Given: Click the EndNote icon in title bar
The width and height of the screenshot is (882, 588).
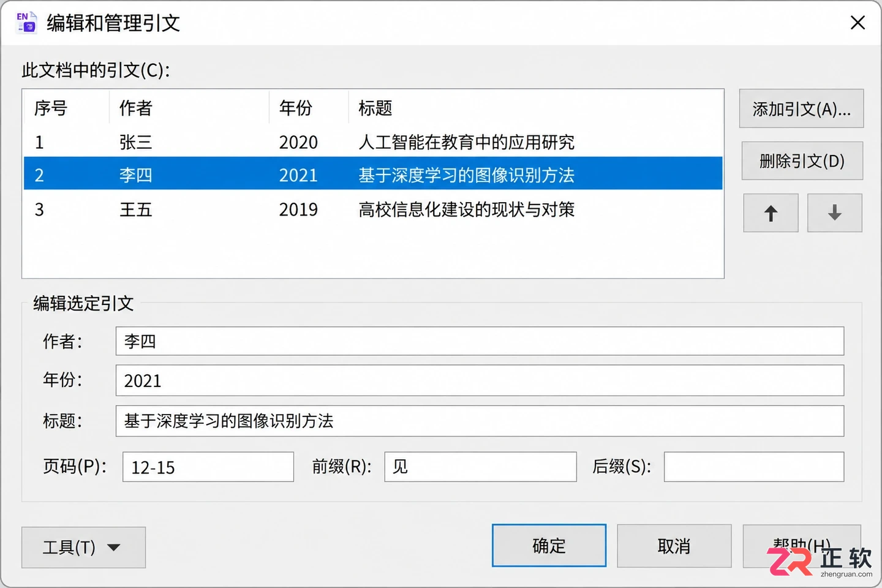Looking at the screenshot, I should pos(26,23).
